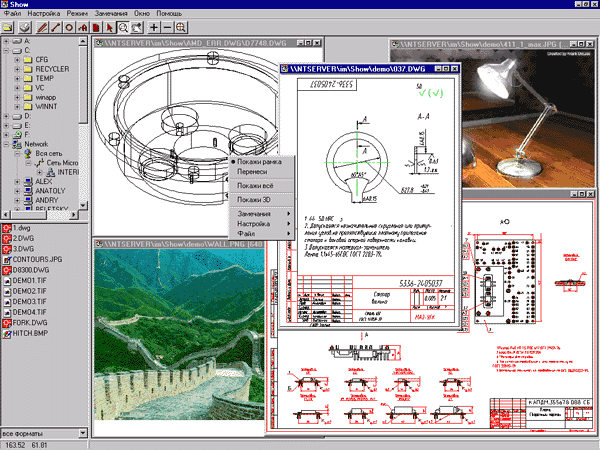Expand the A: drive node
The width and height of the screenshot is (600, 450).
[6, 41]
